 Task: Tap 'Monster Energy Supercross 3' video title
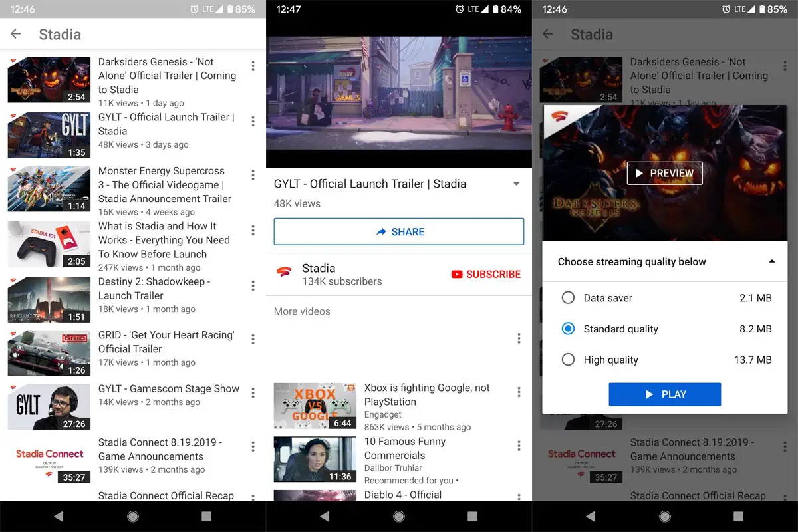pyautogui.click(x=165, y=185)
